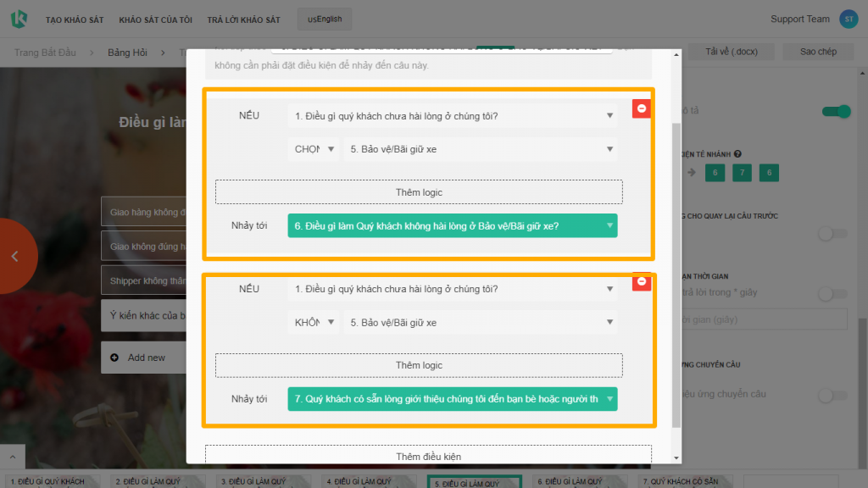Screen dimensions: 868x488
Task: Toggle question transition effect switch
Action: 832,395
